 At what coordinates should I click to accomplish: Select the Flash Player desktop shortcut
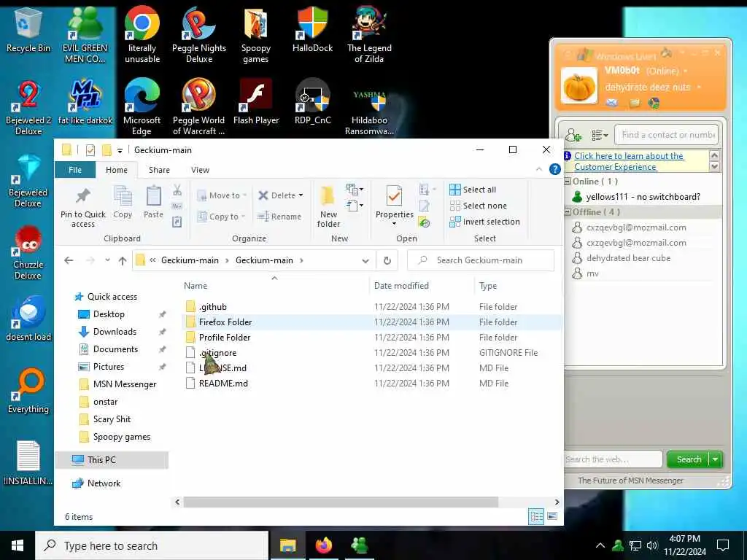tap(256, 102)
